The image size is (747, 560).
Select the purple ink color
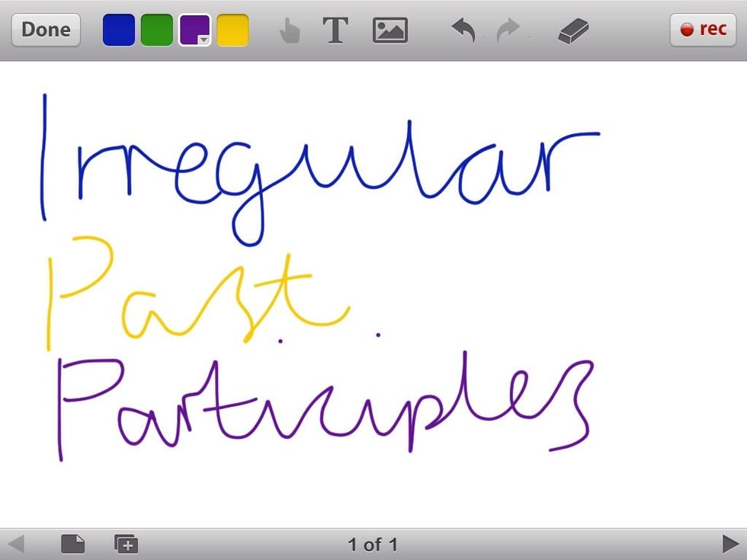point(191,29)
